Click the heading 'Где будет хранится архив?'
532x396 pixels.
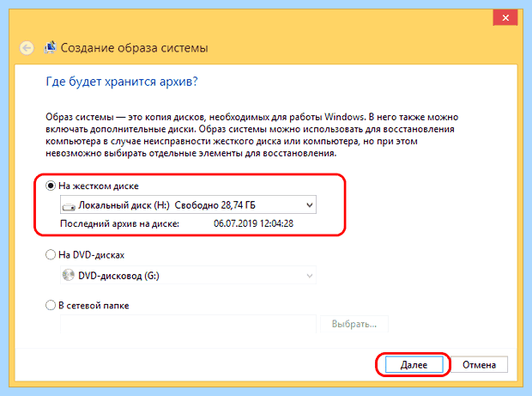coord(122,82)
